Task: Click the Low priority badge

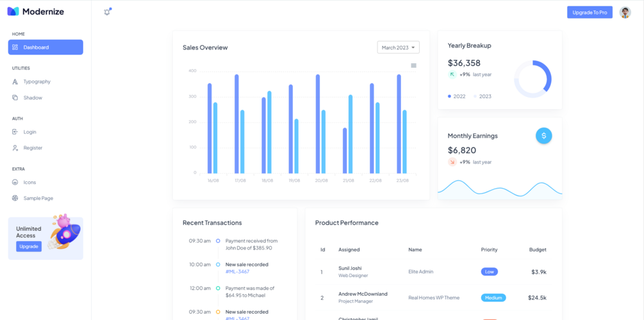Action: 489,271
